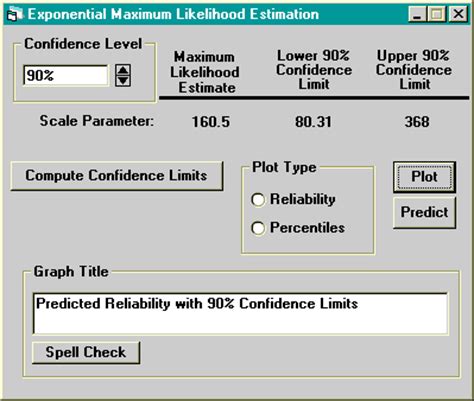The height and width of the screenshot is (401, 474).
Task: Close the Estimation window
Action: [458, 14]
